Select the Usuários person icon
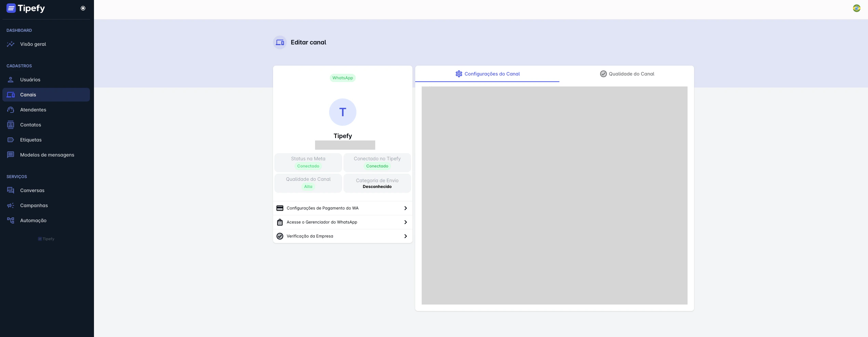Screen dimensions: 868x337 coord(11,80)
